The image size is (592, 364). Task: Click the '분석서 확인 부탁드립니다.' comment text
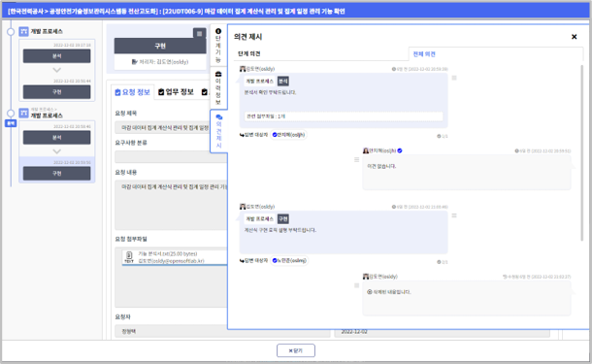coord(270,92)
